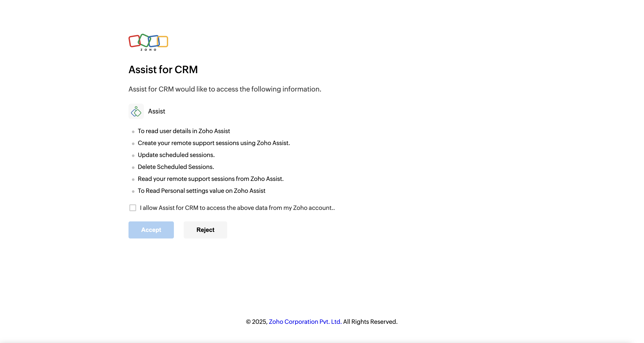644x343 pixels.
Task: Click the 'Read your remote support sessions' permission
Action: tap(211, 179)
